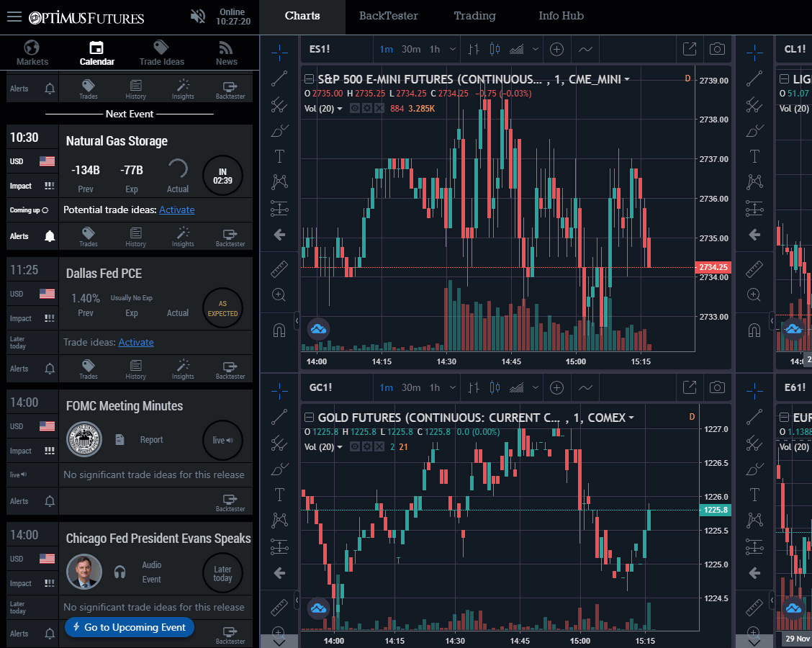Take a snapshot of the ES1! chart
812x648 pixels.
tap(717, 49)
